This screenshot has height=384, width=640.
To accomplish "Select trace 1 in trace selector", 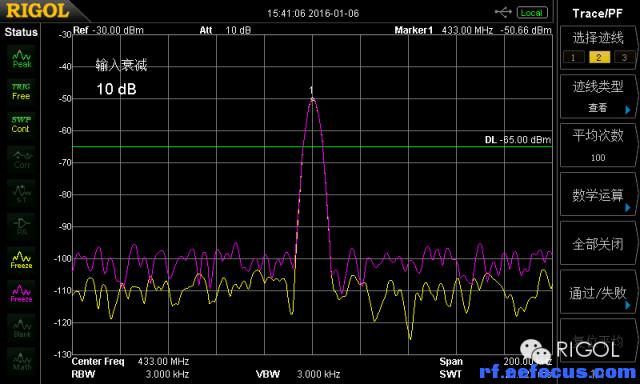I will coord(573,57).
